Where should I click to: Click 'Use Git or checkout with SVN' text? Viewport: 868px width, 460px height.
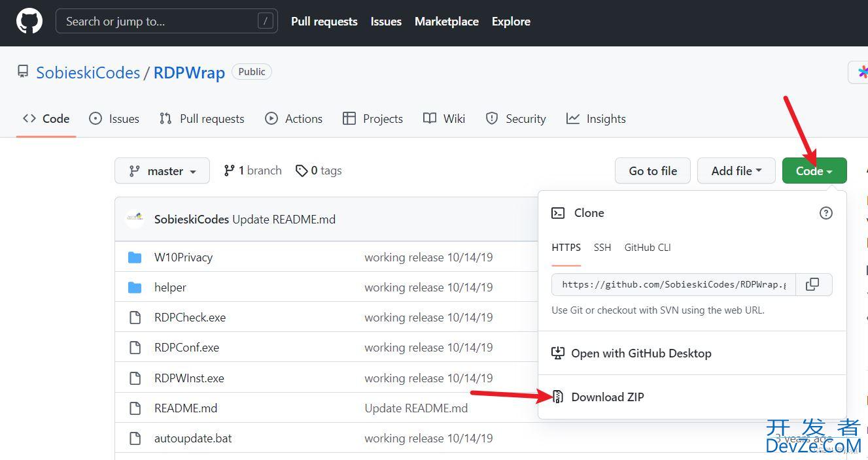(x=658, y=310)
